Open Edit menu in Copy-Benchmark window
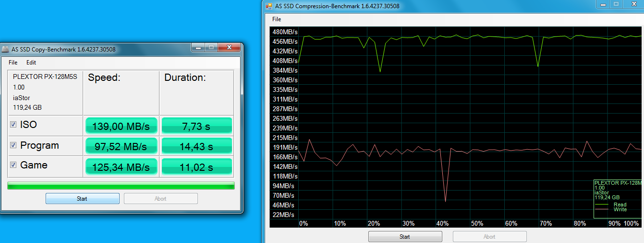This screenshot has width=644, height=243. pos(31,63)
